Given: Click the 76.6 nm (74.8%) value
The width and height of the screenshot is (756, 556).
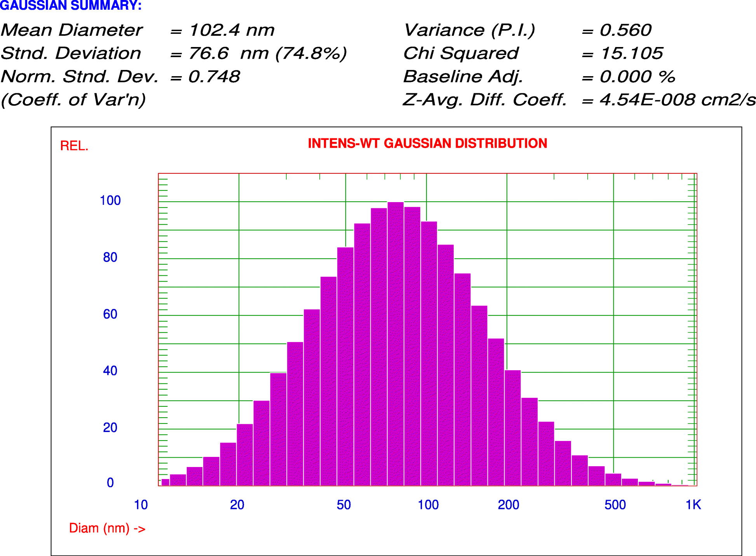Looking at the screenshot, I should coord(268,54).
